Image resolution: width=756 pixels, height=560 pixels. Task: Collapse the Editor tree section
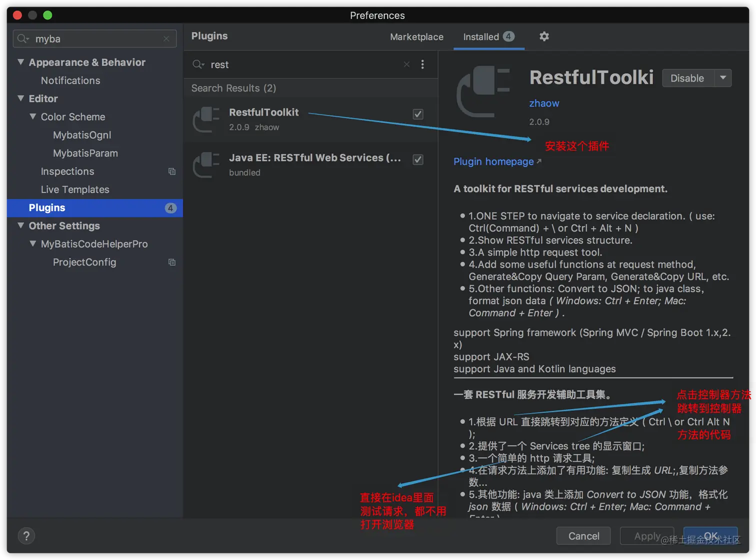point(21,99)
